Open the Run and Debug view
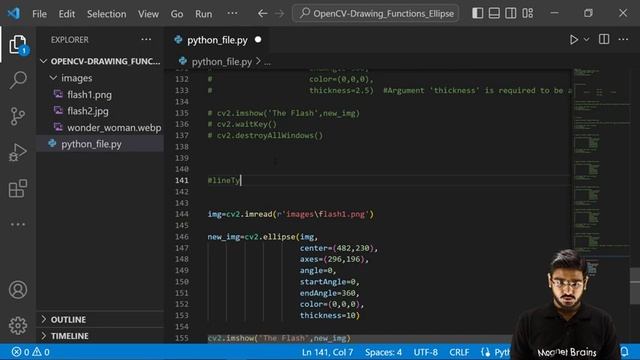Image resolution: width=640 pixels, height=360 pixels. pos(18,152)
